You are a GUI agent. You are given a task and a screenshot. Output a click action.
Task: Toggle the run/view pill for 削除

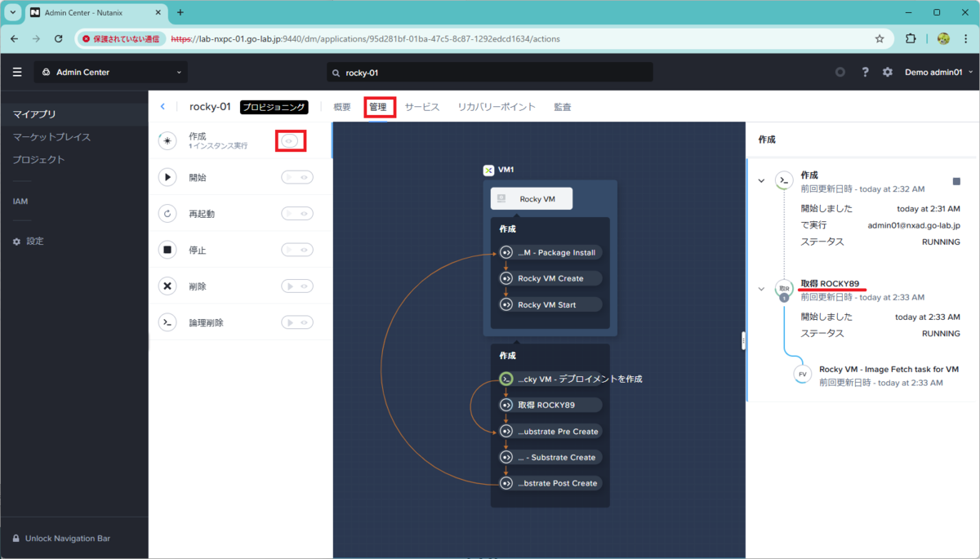297,286
